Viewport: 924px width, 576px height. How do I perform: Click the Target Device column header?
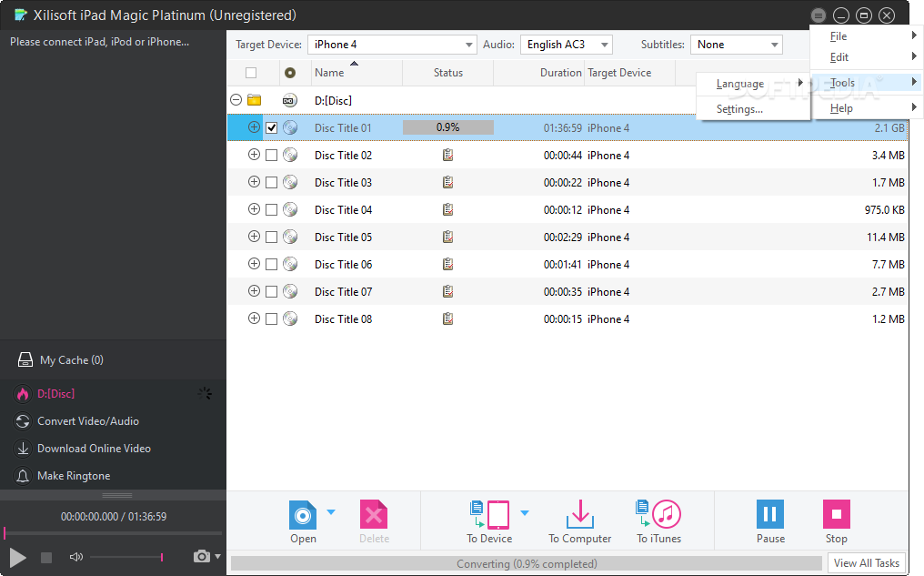click(630, 73)
